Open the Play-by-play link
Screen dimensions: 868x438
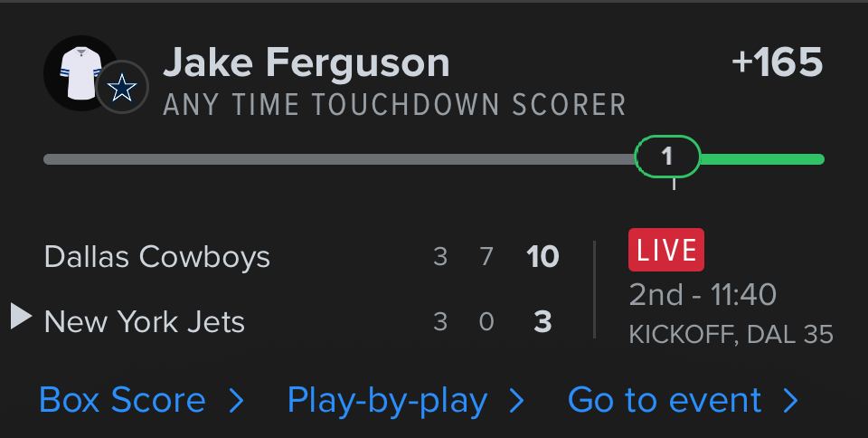point(387,401)
